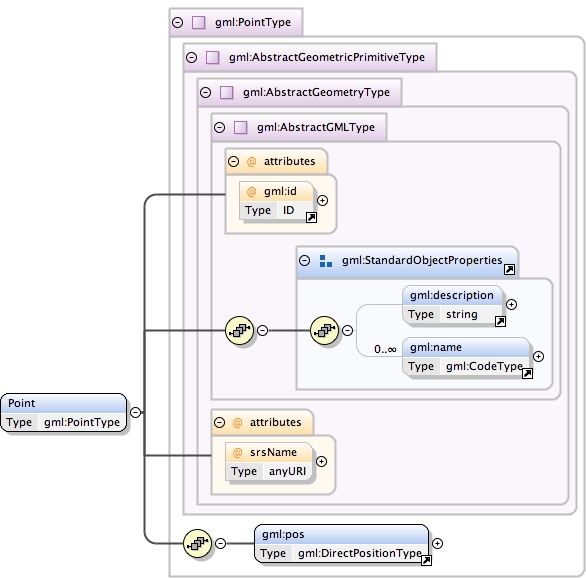
Task: Collapse attributes group containing gml:id
Action: click(234, 161)
